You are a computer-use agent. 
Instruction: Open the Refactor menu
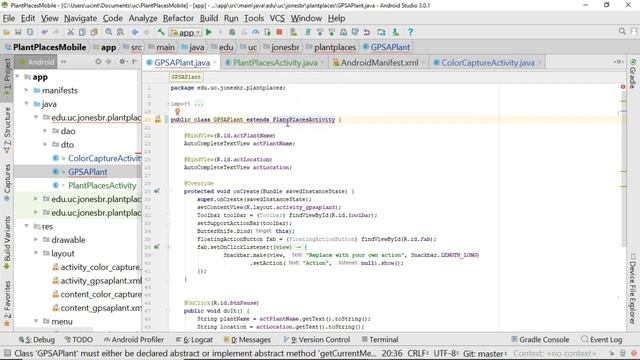[x=178, y=18]
